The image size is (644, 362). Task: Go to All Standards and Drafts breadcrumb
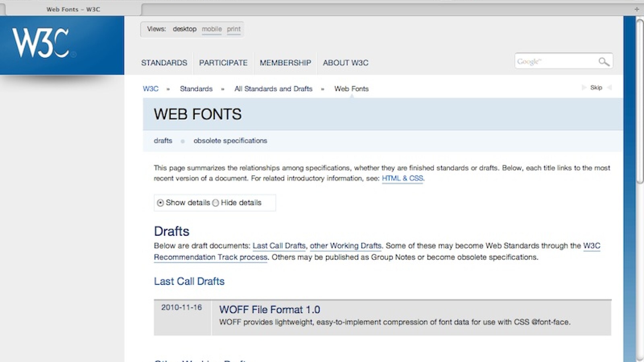tap(273, 89)
